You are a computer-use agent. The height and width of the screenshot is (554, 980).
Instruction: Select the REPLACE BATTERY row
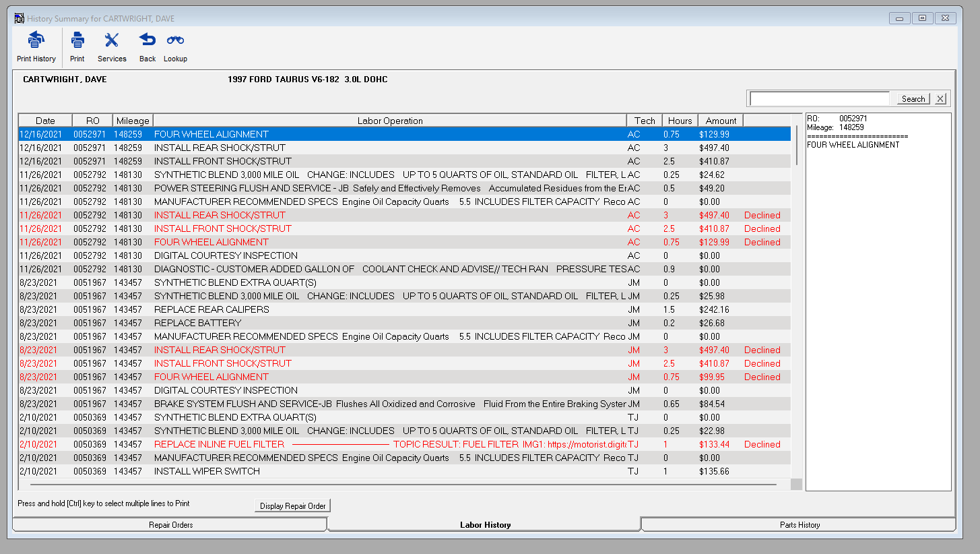(404, 323)
